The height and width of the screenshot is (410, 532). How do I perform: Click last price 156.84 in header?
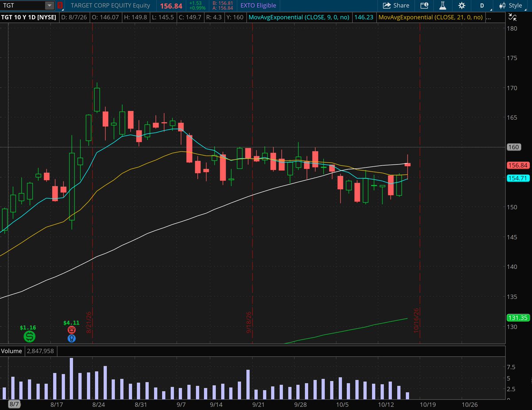point(171,6)
